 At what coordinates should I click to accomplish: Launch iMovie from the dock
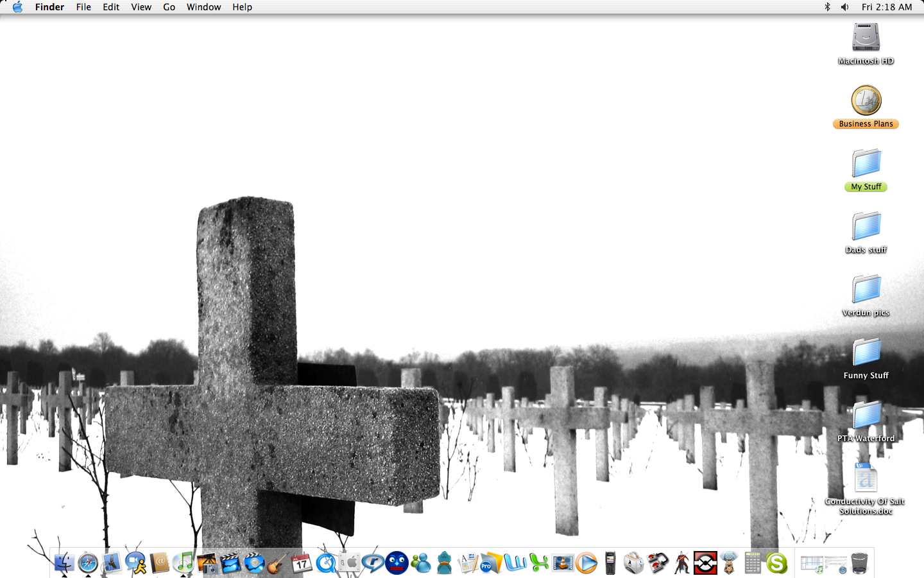click(230, 563)
